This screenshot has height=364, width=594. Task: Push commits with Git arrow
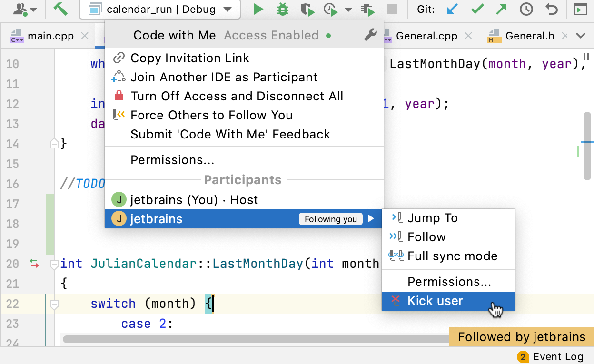click(501, 9)
